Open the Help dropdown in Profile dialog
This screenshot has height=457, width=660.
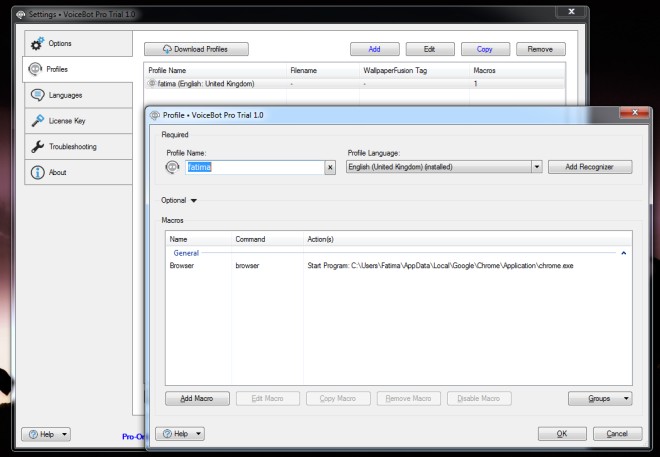pyautogui.click(x=180, y=433)
